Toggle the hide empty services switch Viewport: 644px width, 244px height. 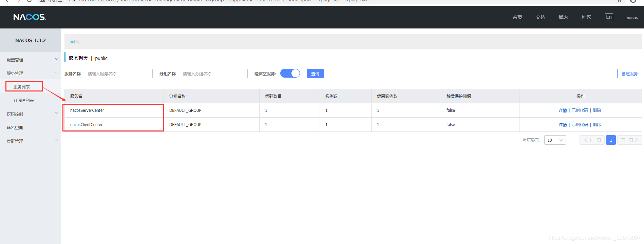click(x=290, y=73)
